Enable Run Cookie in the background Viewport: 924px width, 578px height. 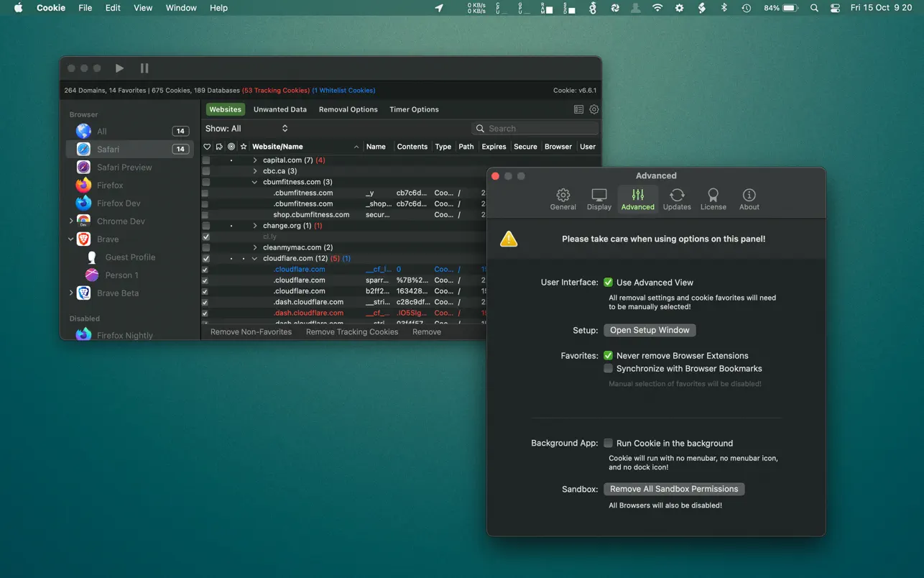click(609, 444)
